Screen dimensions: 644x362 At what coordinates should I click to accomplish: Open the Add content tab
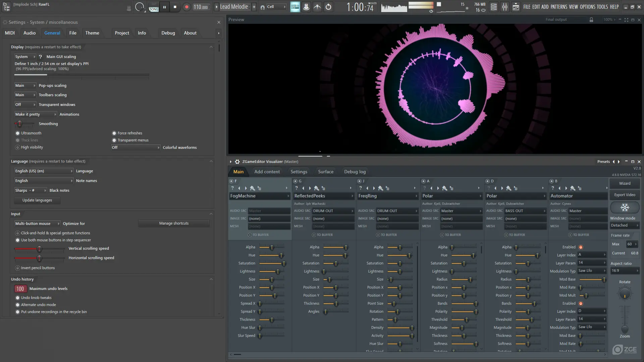click(x=267, y=172)
